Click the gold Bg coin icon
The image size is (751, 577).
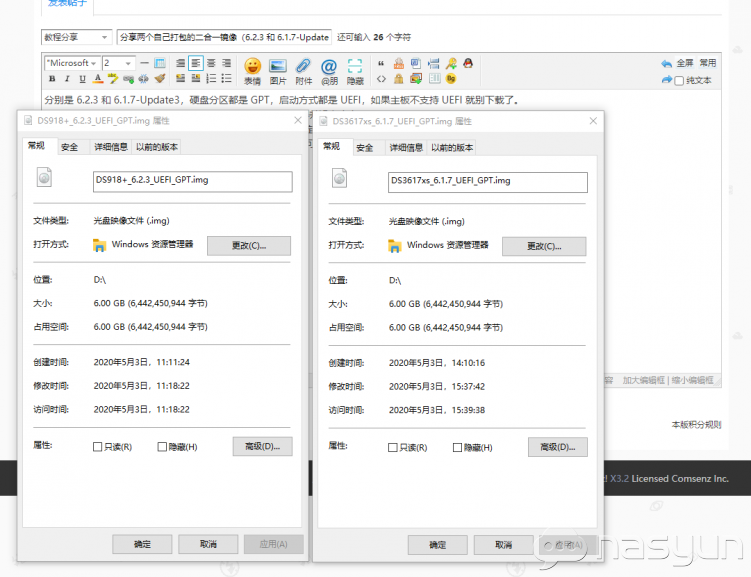451,79
